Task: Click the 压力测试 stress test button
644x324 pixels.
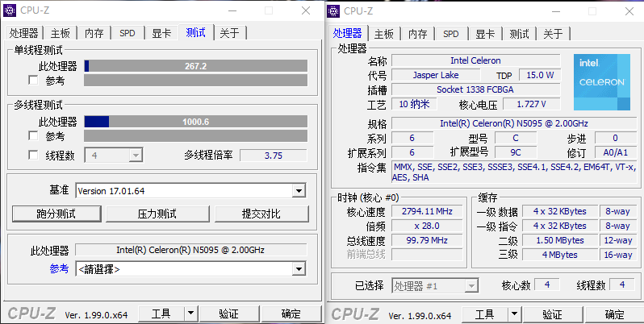Action: click(157, 214)
